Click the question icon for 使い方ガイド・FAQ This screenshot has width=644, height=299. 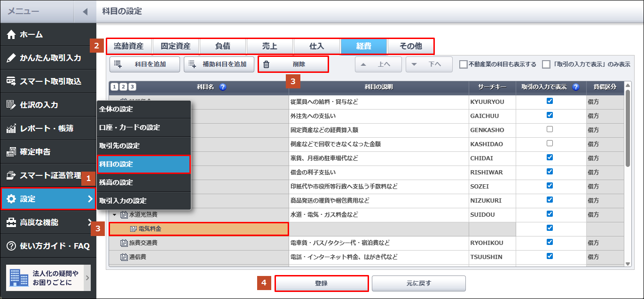click(x=11, y=246)
